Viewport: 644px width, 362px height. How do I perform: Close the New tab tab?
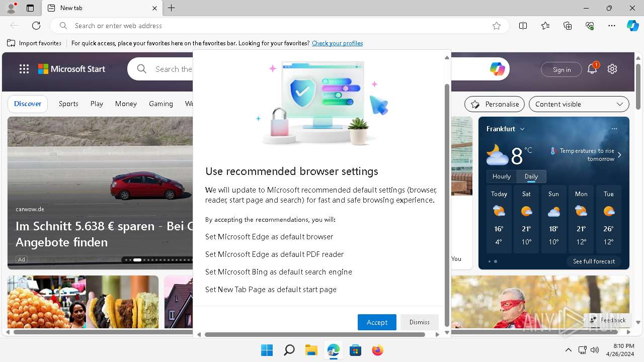click(x=155, y=8)
